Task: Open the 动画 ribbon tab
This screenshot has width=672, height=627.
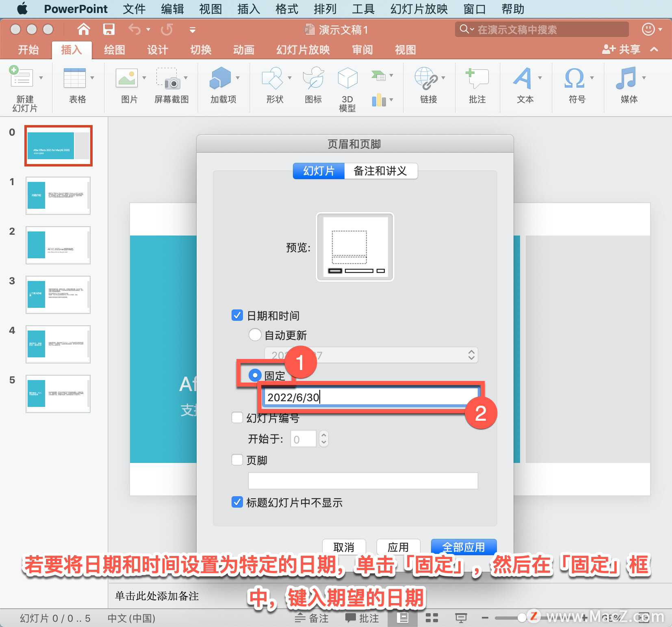Action: click(x=244, y=50)
